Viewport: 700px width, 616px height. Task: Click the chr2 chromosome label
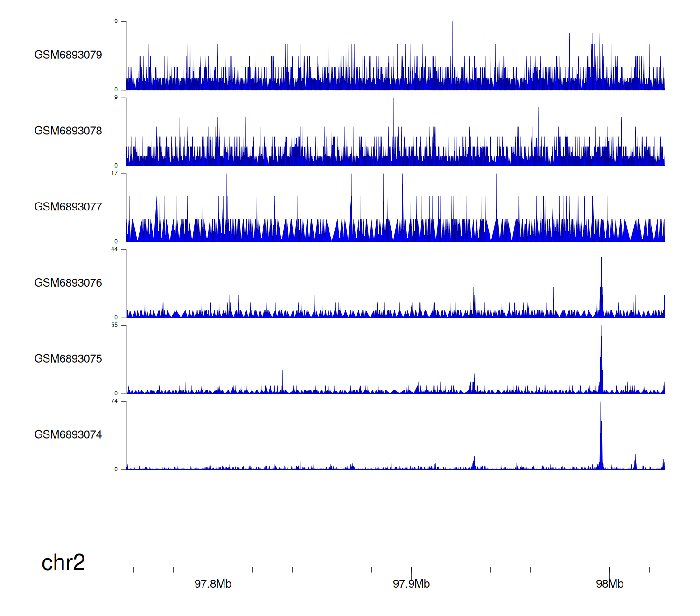[x=63, y=563]
